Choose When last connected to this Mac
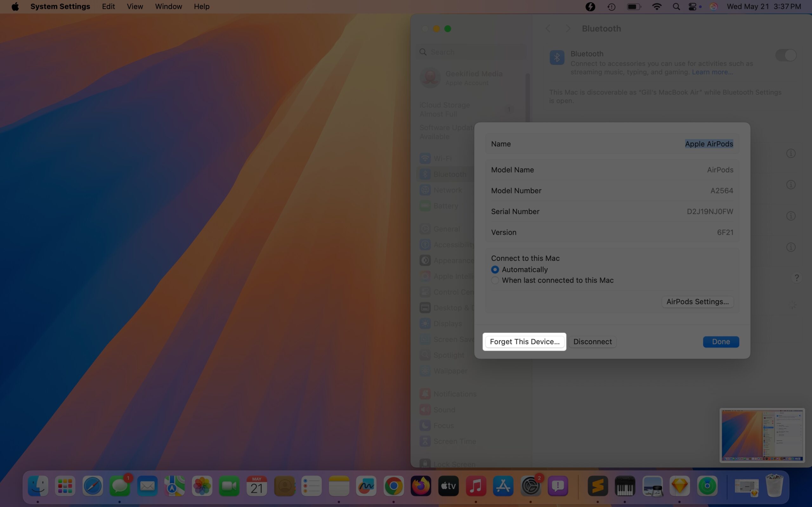The width and height of the screenshot is (812, 507). click(x=495, y=280)
